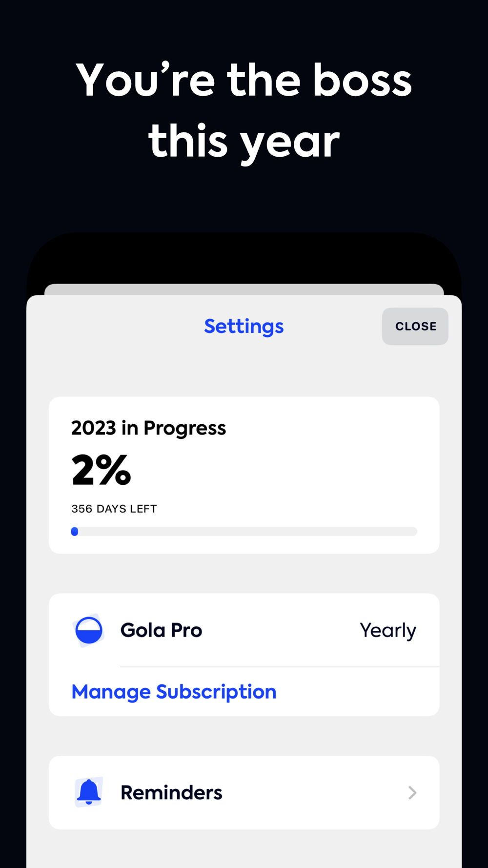Open Reminders via the right chevron arrow
This screenshot has width=488, height=868.
click(x=412, y=792)
